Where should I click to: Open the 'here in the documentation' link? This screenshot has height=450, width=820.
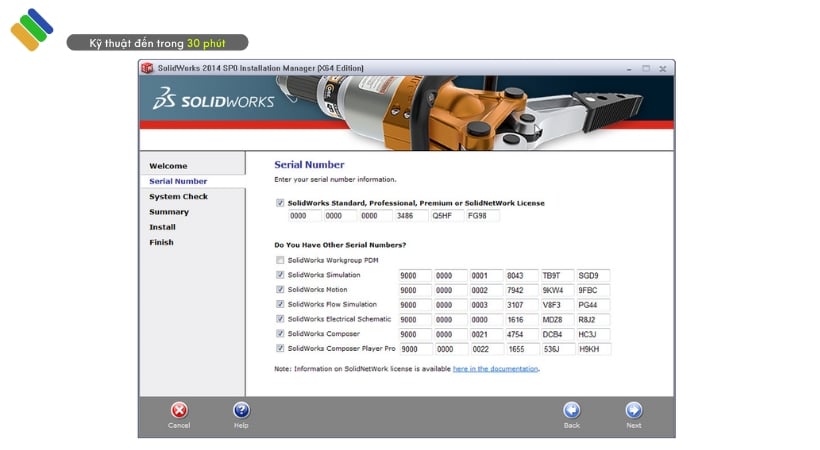[495, 369]
